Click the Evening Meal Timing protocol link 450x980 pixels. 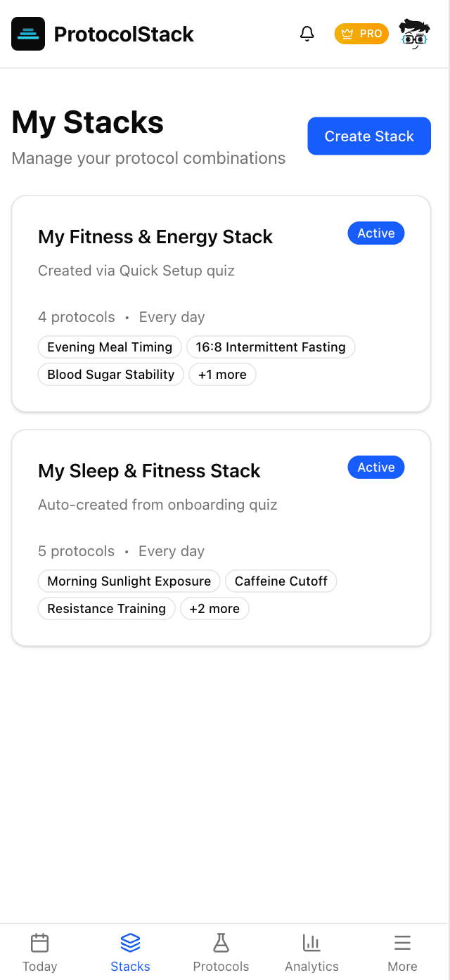click(109, 347)
